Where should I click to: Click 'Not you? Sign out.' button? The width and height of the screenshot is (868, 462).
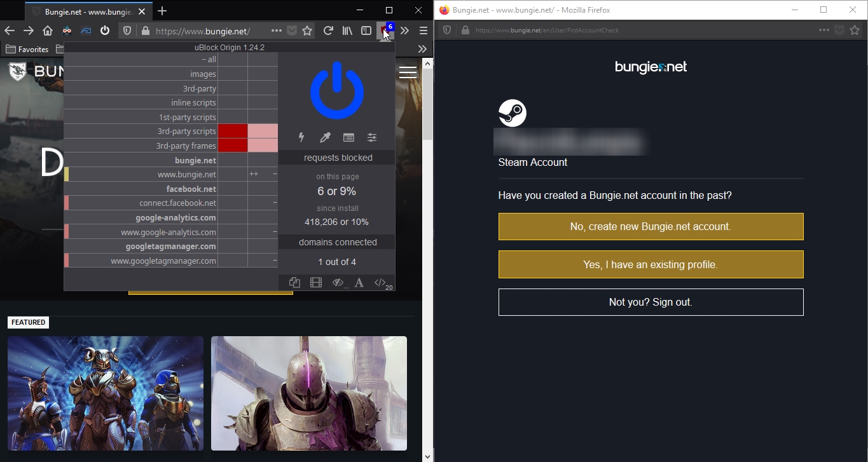tap(651, 302)
